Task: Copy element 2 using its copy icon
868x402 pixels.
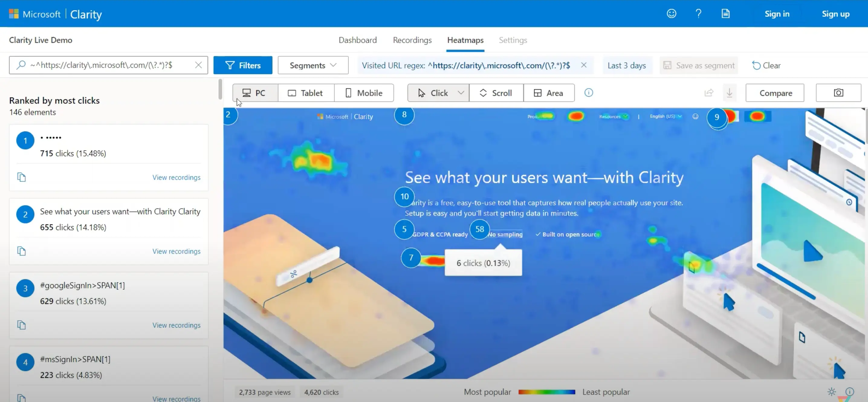Action: point(21,251)
